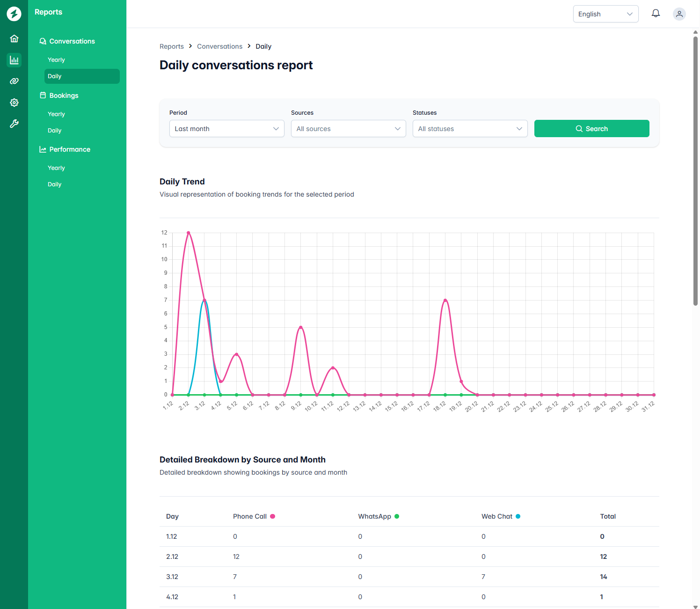Click the wrench tools icon in the sidebar
The image size is (700, 609).
tap(14, 124)
